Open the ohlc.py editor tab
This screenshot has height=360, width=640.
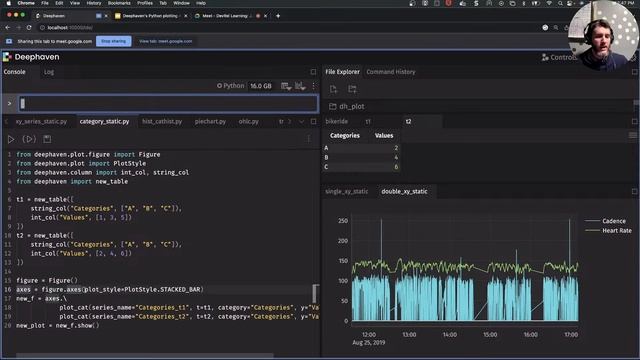click(x=249, y=122)
